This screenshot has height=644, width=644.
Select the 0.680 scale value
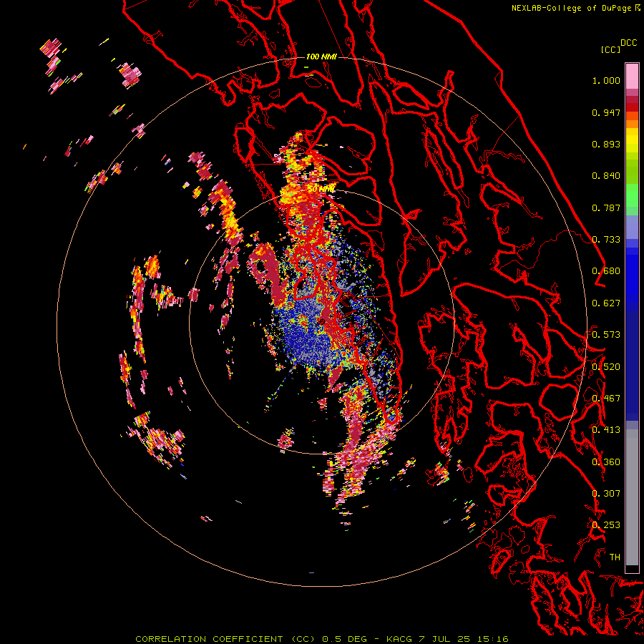pos(606,271)
